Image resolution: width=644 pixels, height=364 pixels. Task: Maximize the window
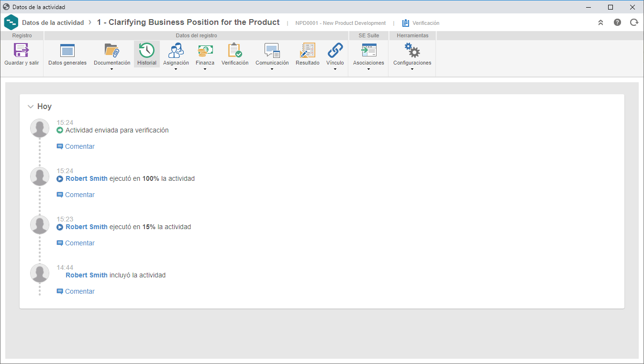click(x=611, y=7)
